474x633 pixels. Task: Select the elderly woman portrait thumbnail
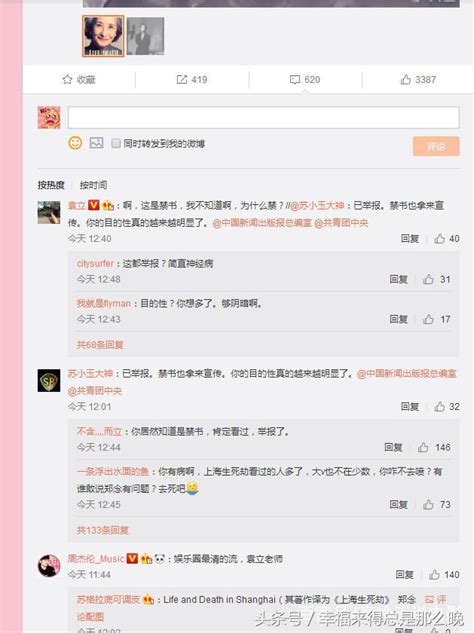[x=103, y=36]
